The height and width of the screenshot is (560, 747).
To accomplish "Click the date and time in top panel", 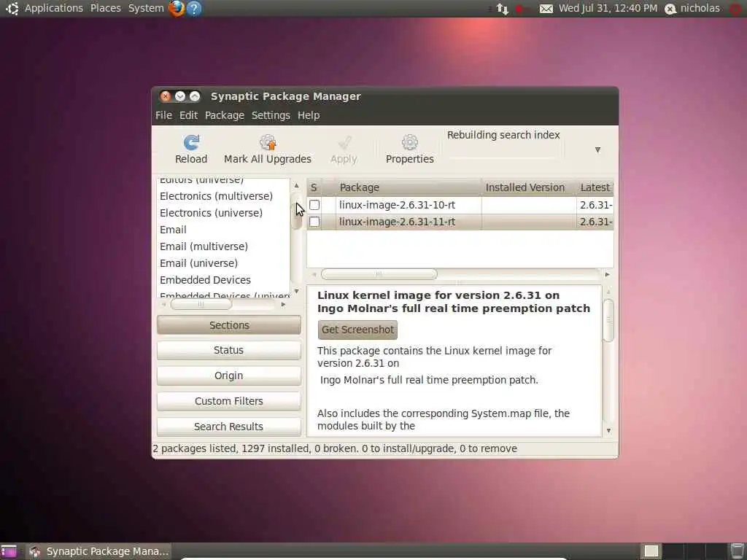I will click(608, 9).
